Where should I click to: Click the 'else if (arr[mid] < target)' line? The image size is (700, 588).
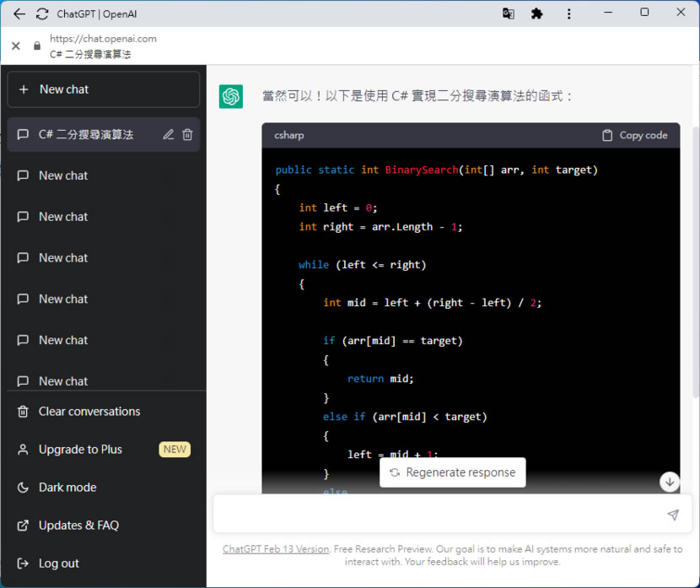[405, 417]
